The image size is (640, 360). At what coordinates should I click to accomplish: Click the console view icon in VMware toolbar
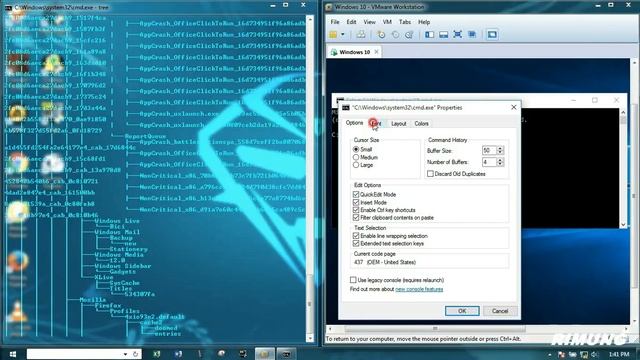pyautogui.click(x=492, y=35)
